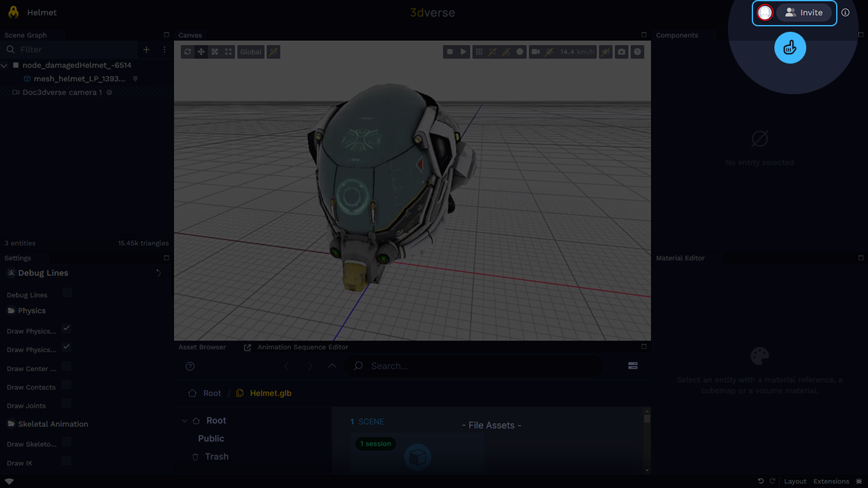This screenshot has height=488, width=868.
Task: Open the user avatar profile
Action: pyautogui.click(x=765, y=13)
